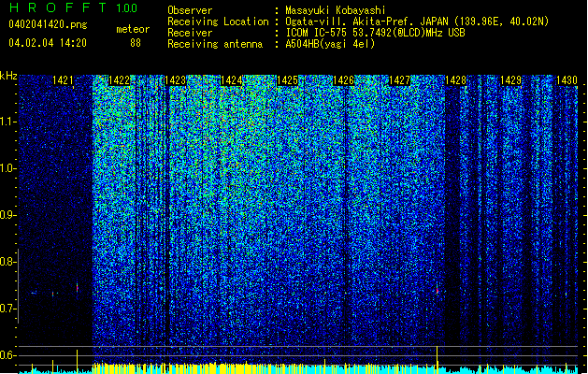Click the 1425 time marker
This screenshot has height=374, width=588.
click(287, 80)
